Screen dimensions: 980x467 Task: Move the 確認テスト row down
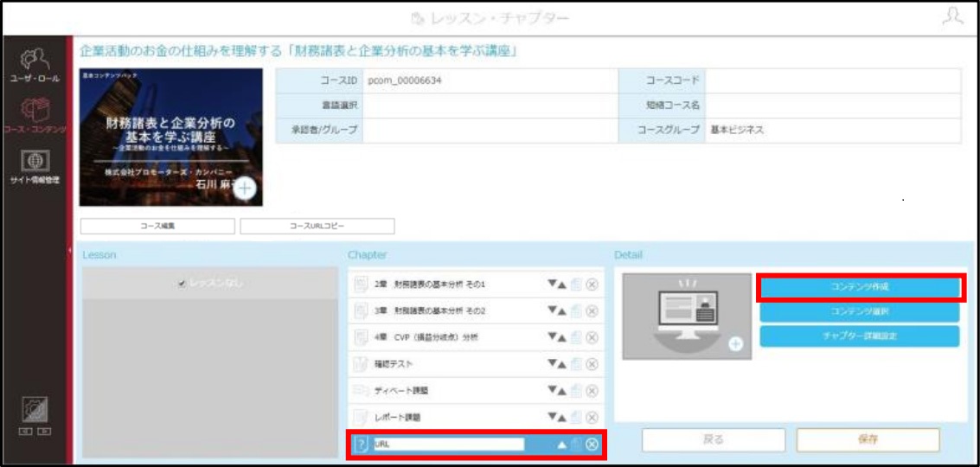tap(552, 364)
